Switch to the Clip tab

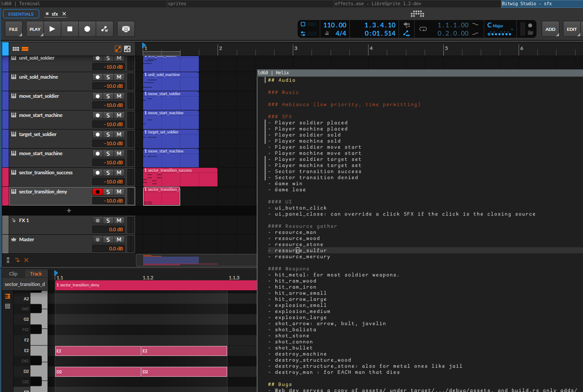[x=13, y=274]
